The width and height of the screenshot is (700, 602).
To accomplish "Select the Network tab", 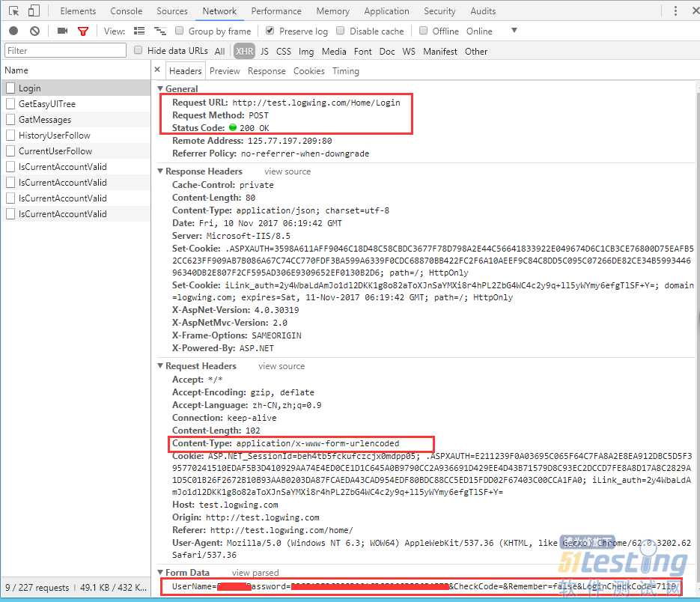I will [219, 11].
